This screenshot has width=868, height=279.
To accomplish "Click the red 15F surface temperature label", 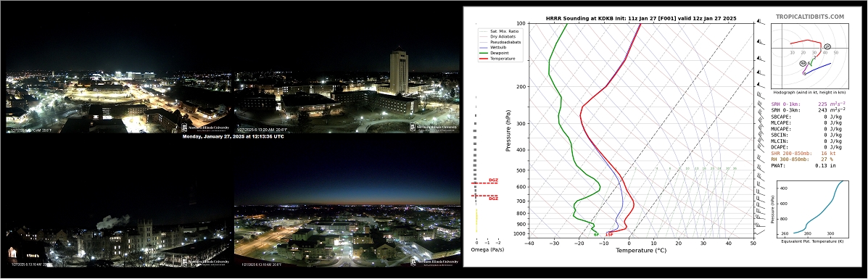I will coord(609,235).
